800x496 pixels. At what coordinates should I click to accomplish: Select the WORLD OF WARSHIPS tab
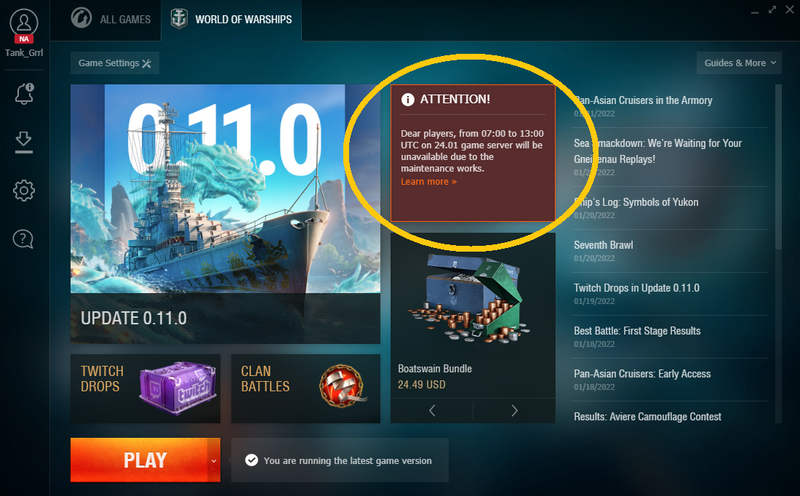[231, 19]
